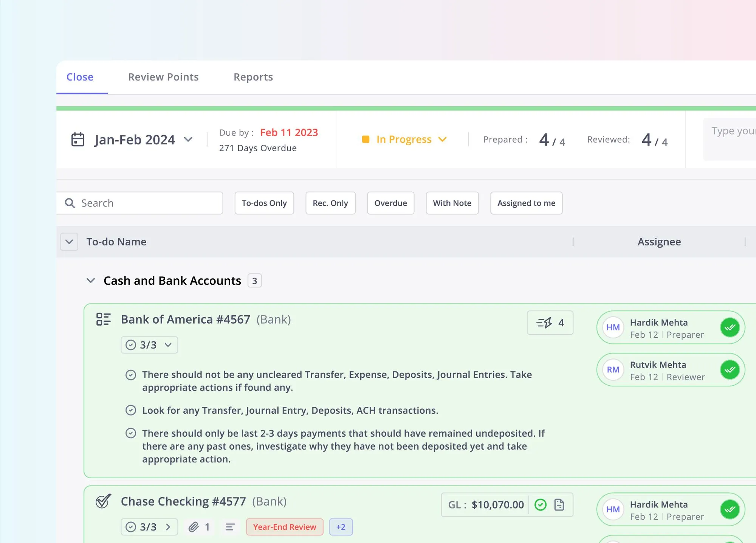This screenshot has height=543, width=756.
Task: Open the Jan-Feb 2024 period dropdown
Action: [188, 140]
